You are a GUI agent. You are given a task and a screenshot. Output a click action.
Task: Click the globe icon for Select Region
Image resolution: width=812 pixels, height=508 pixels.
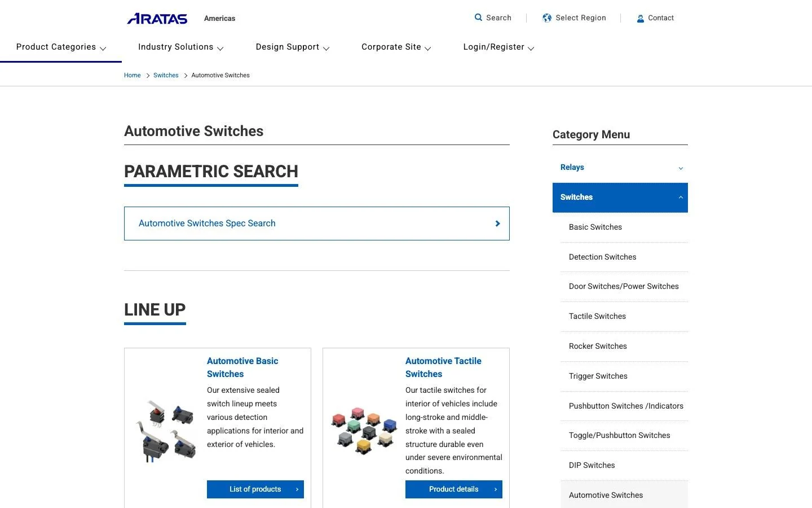pyautogui.click(x=547, y=18)
